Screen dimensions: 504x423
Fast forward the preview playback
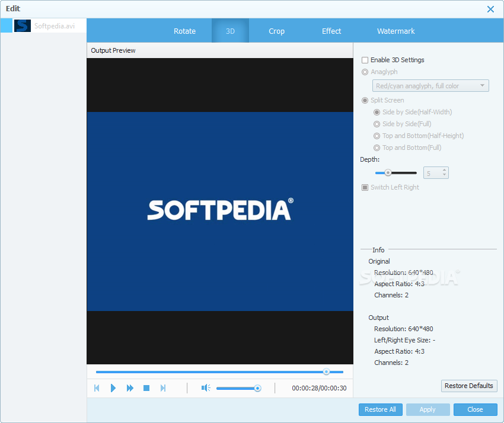130,388
